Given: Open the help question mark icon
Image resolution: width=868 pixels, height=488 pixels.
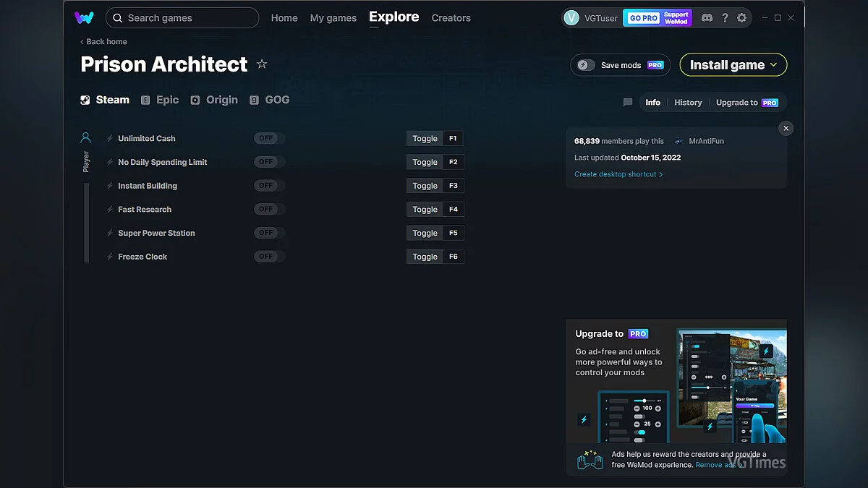Looking at the screenshot, I should [725, 18].
